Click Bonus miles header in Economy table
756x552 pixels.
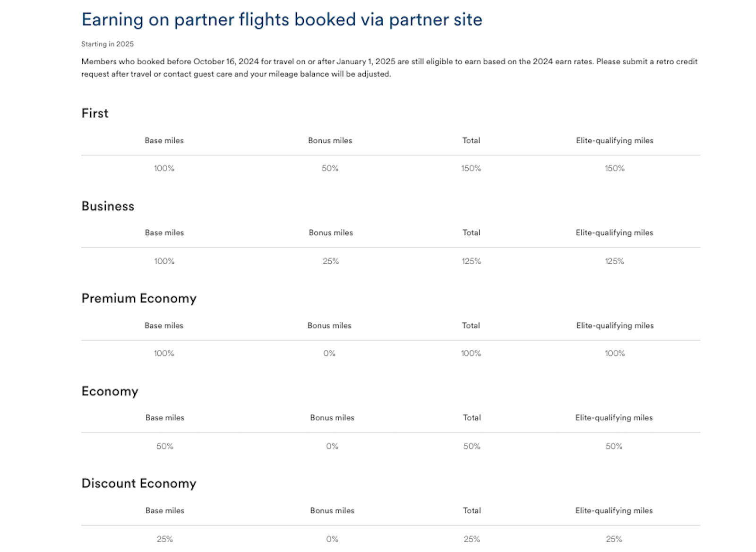coord(332,418)
